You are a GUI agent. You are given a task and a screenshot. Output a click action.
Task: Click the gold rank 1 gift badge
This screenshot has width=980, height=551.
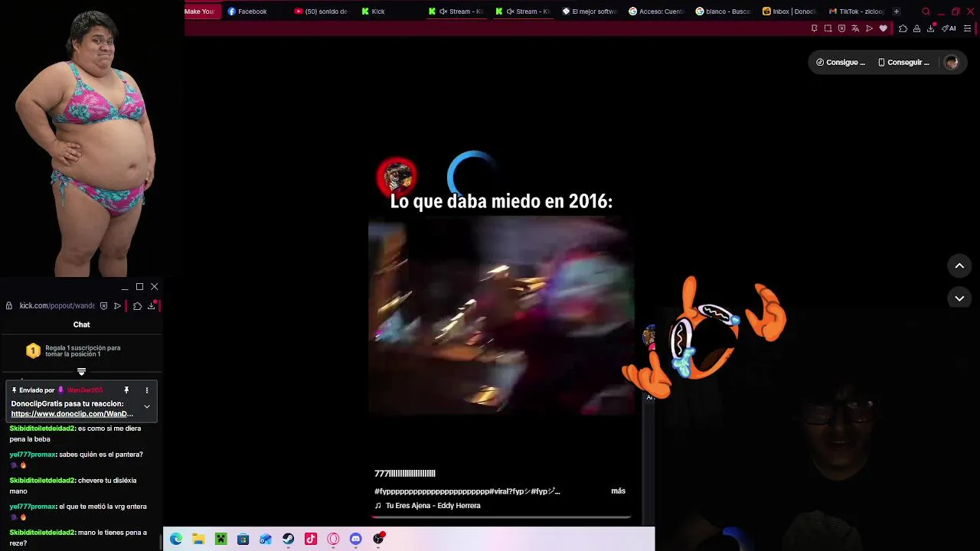pyautogui.click(x=33, y=350)
